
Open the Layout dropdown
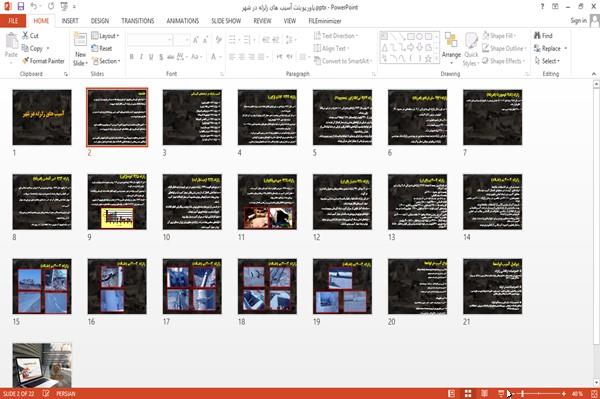pyautogui.click(x=105, y=36)
